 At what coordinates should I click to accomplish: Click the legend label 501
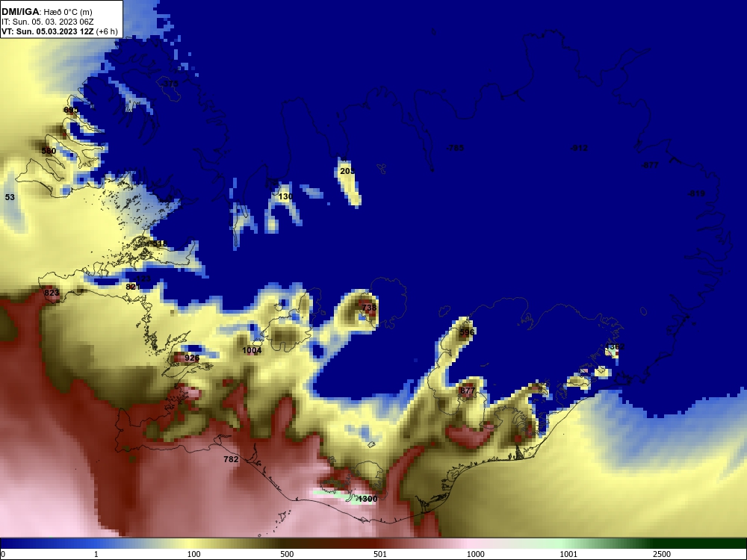(x=380, y=554)
